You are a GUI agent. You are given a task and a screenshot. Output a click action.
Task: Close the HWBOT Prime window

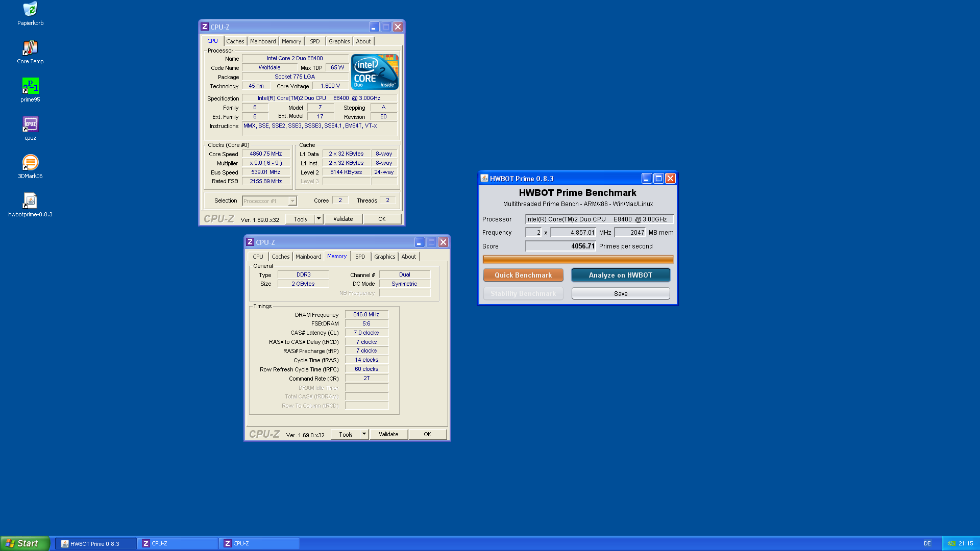tap(670, 178)
